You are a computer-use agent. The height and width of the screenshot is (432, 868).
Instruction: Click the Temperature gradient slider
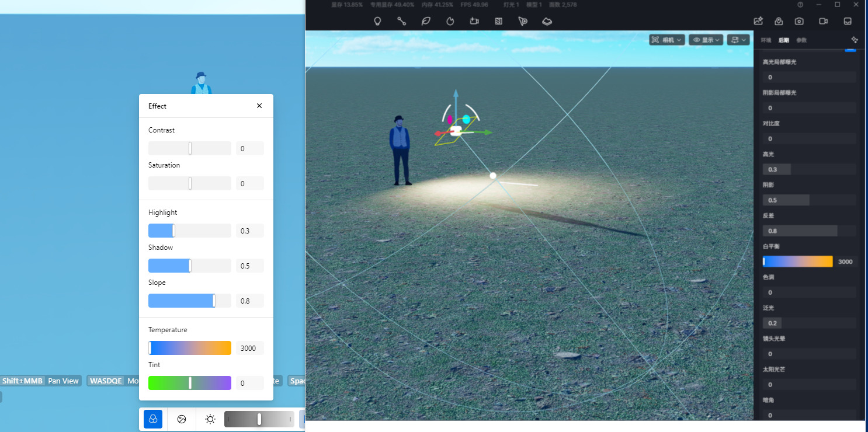tap(190, 348)
